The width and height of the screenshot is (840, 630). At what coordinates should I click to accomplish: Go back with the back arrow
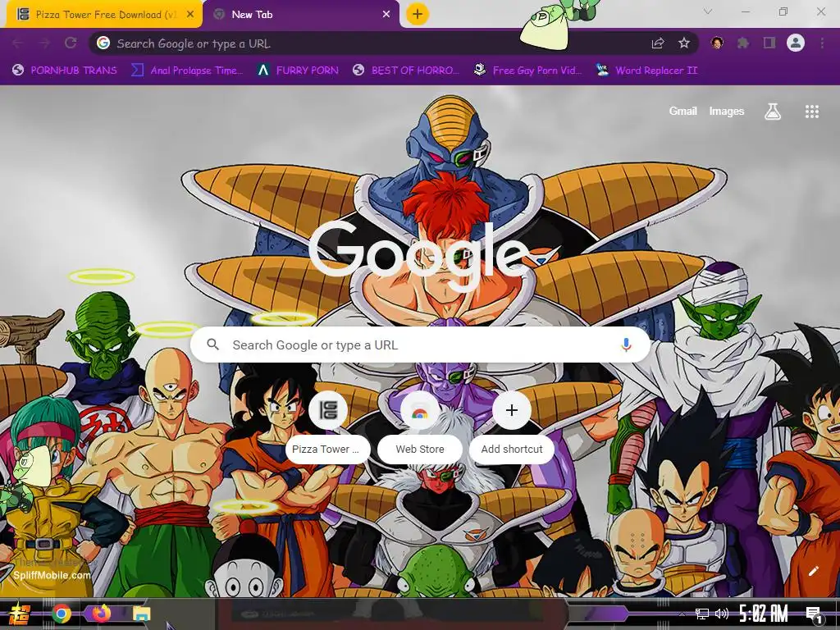click(x=17, y=43)
